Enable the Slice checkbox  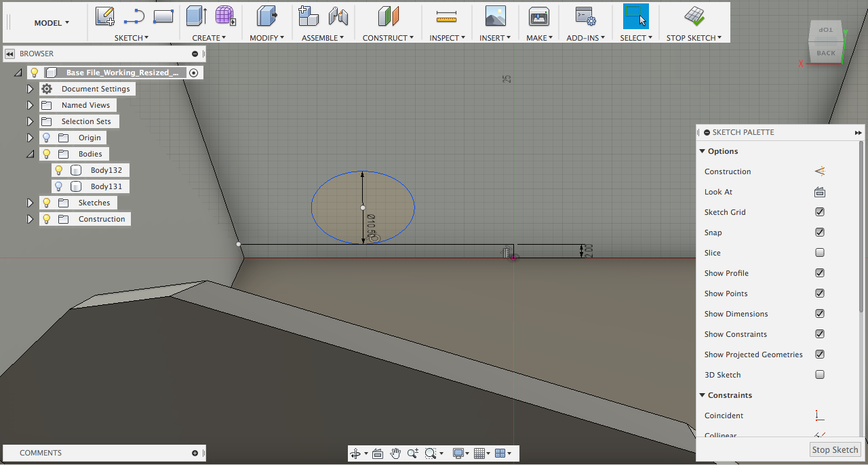(x=820, y=253)
